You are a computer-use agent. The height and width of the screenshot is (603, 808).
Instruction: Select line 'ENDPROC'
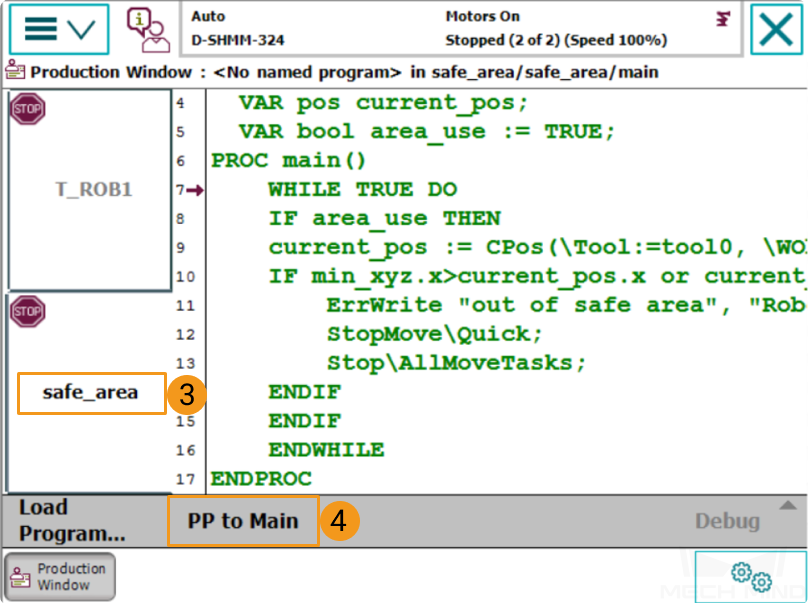pos(261,479)
